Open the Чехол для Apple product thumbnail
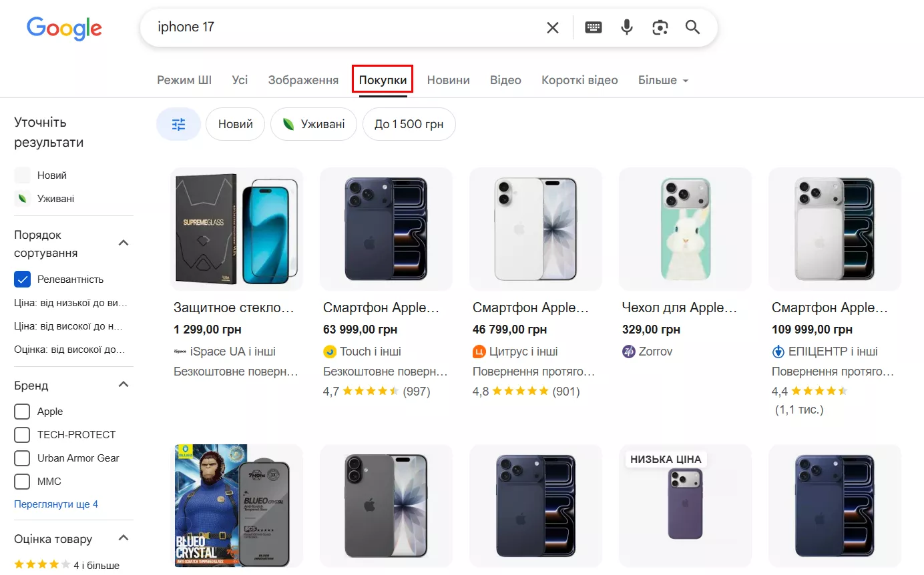Viewport: 924px width, 575px height. (685, 229)
